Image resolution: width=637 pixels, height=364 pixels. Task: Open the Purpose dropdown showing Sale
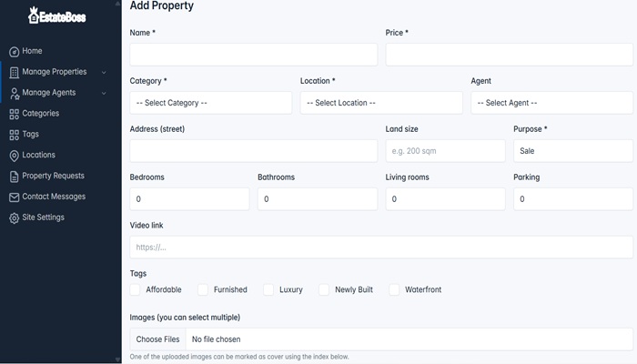pos(573,151)
